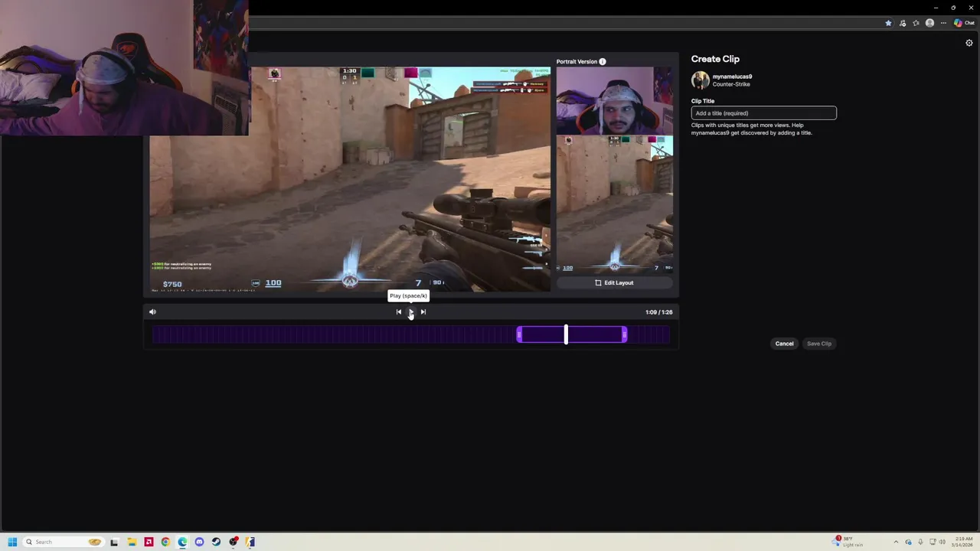Cancel clip creation
The height and width of the screenshot is (551, 980).
784,344
